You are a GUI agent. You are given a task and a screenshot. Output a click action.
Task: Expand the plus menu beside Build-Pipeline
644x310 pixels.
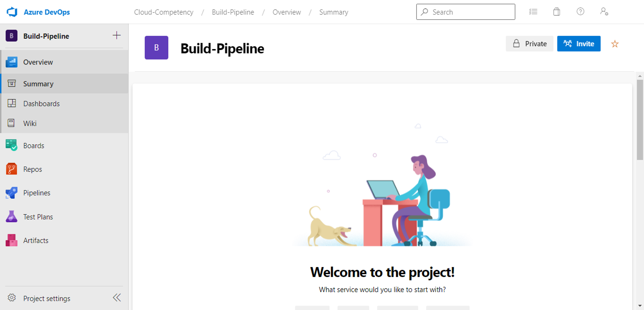tap(116, 36)
